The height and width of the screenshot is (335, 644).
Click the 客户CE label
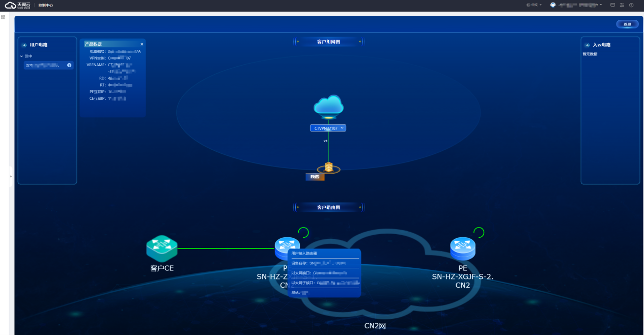(162, 268)
